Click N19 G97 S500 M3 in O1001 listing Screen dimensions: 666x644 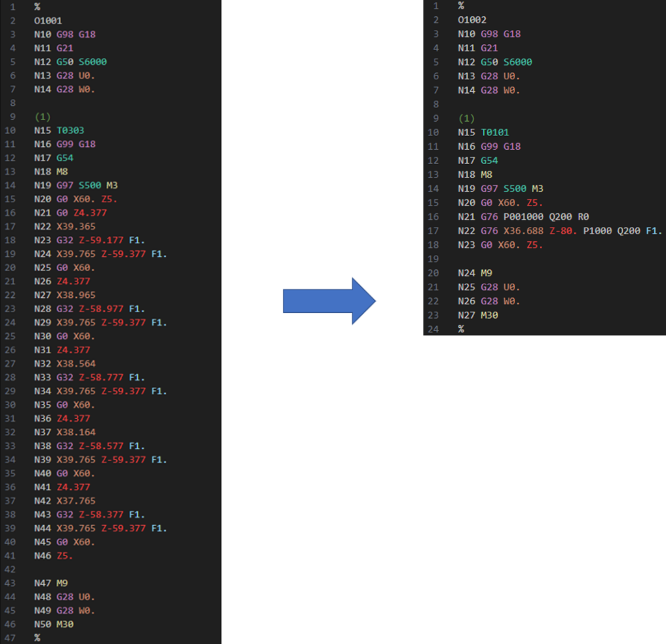76,185
